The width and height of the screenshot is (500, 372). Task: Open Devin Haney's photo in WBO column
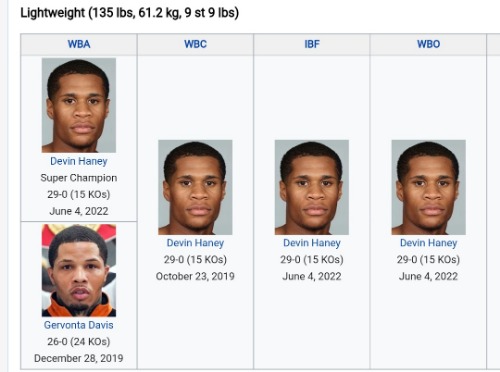pyautogui.click(x=428, y=187)
